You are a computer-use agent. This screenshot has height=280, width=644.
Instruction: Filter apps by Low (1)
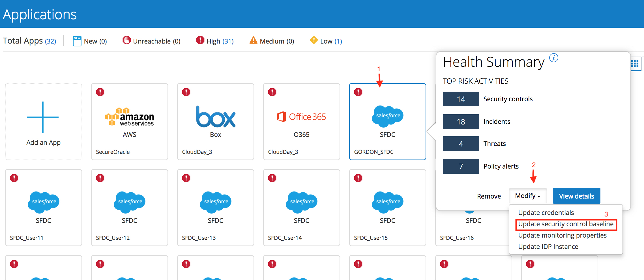(x=331, y=41)
